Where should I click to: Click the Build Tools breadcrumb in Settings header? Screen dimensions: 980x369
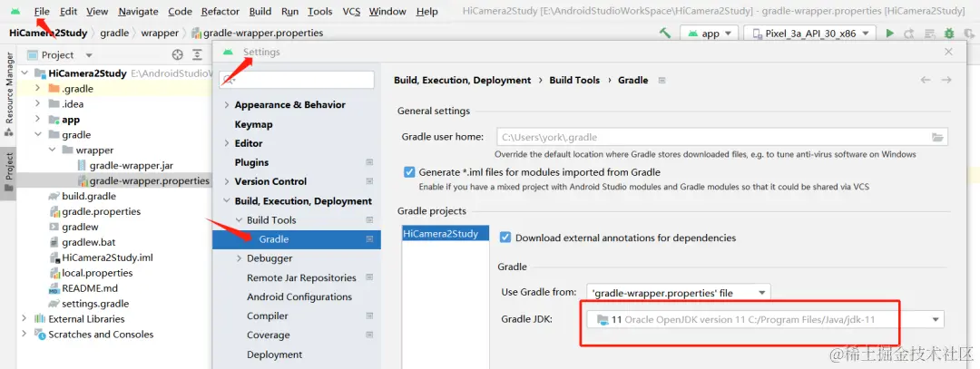(x=574, y=80)
